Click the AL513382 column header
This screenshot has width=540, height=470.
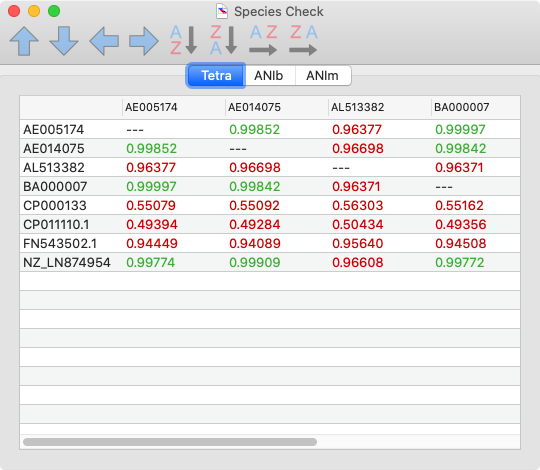pos(357,107)
